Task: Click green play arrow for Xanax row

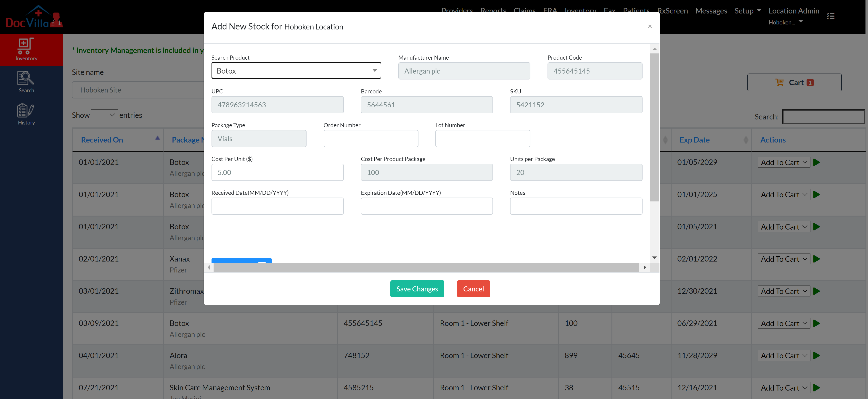Action: (816, 259)
